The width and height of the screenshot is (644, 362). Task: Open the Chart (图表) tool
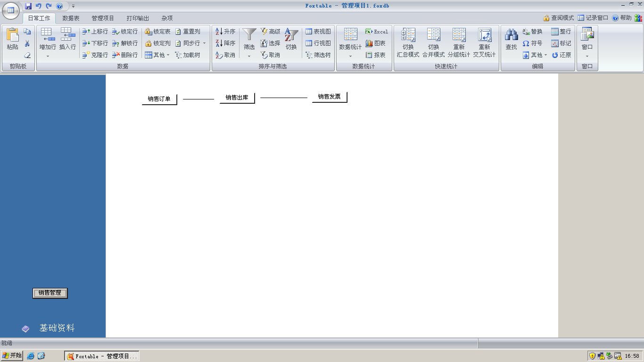[x=376, y=43]
